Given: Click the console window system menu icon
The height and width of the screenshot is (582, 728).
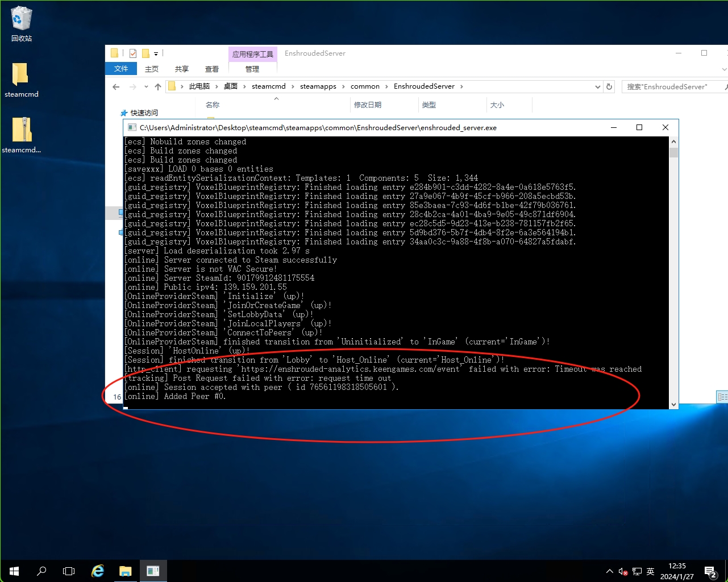Looking at the screenshot, I should (132, 128).
